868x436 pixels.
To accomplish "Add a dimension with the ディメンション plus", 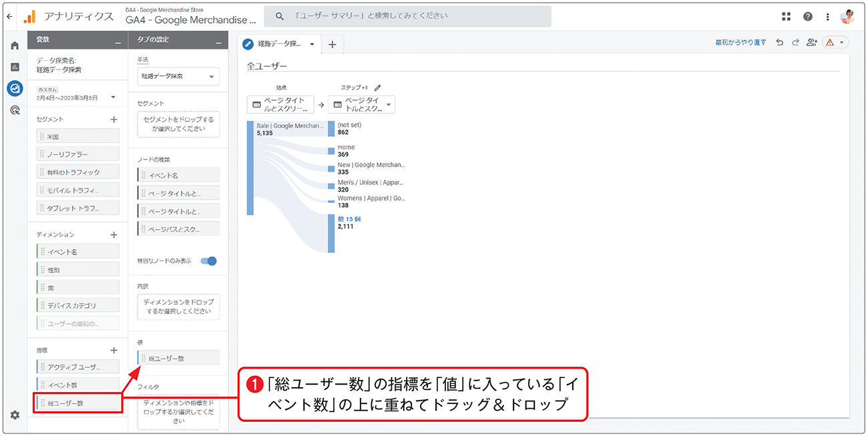I will (114, 235).
